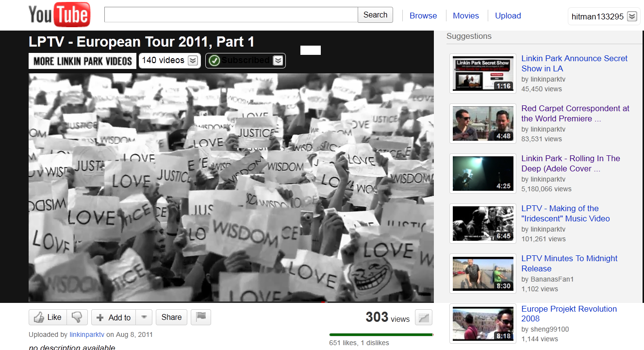
Task: Open the Upload page
Action: [x=508, y=16]
